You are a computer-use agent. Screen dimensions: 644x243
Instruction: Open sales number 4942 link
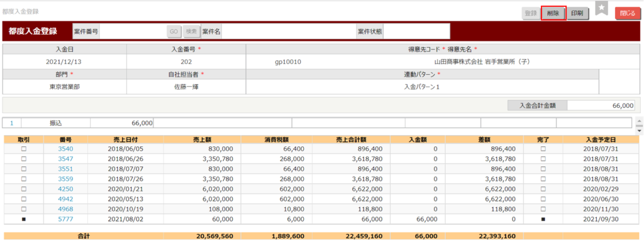pyautogui.click(x=65, y=199)
